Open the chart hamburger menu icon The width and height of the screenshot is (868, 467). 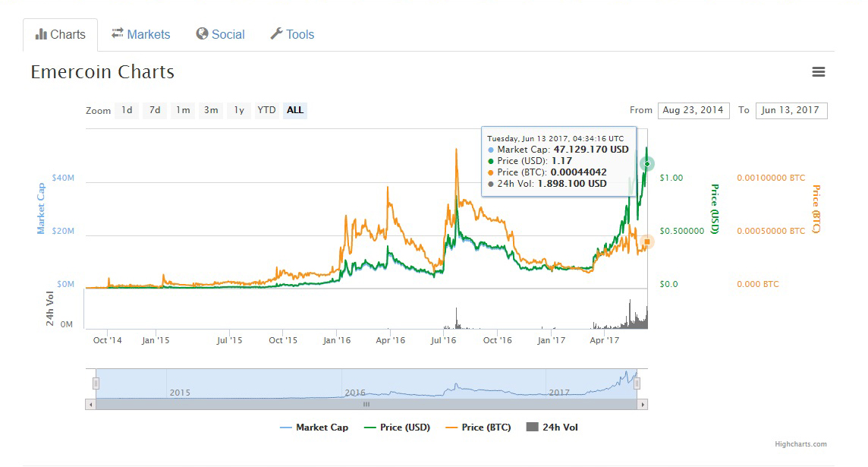[818, 72]
